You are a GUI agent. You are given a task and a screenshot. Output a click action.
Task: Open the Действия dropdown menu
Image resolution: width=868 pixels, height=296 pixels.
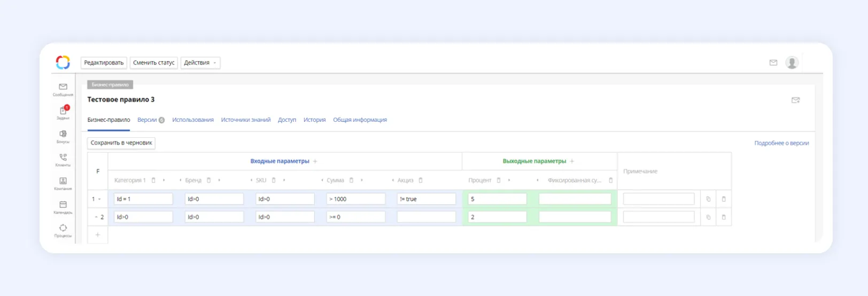(200, 63)
